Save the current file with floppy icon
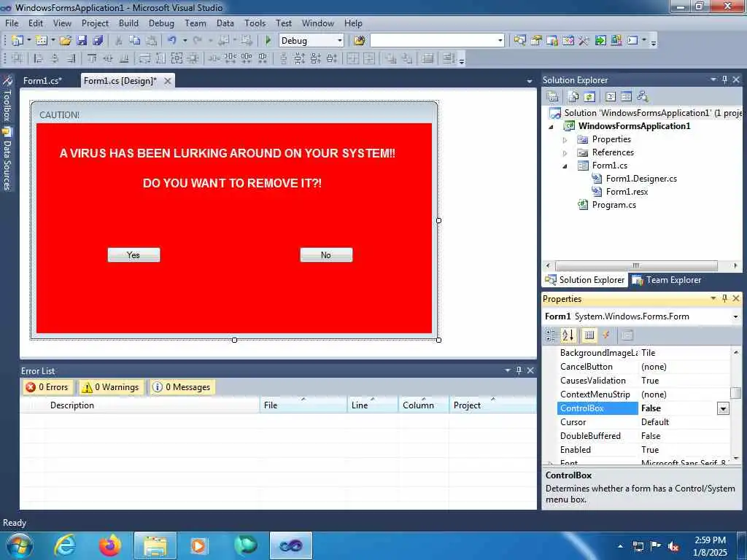Image resolution: width=747 pixels, height=560 pixels. point(82,41)
